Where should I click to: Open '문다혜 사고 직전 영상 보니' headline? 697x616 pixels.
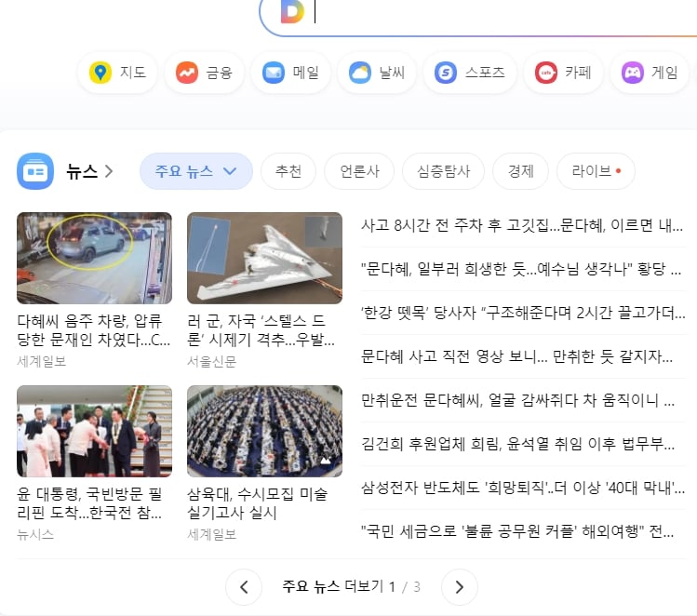[x=517, y=356]
